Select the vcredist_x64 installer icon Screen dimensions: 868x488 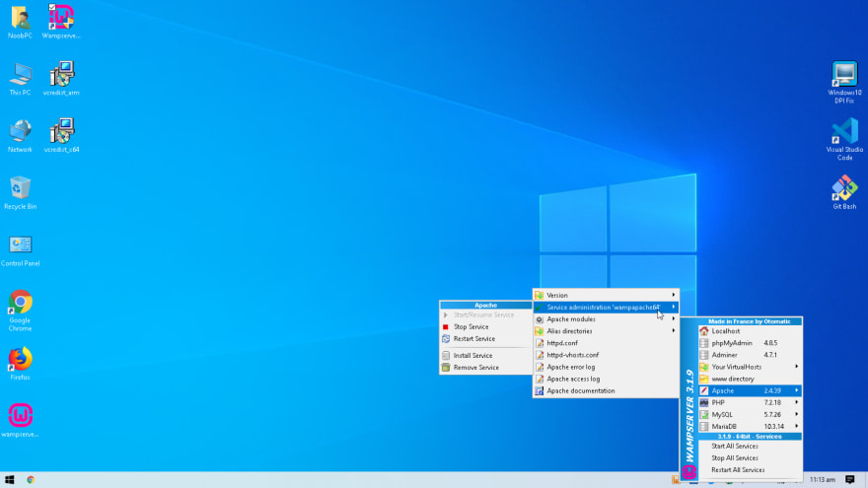61,136
